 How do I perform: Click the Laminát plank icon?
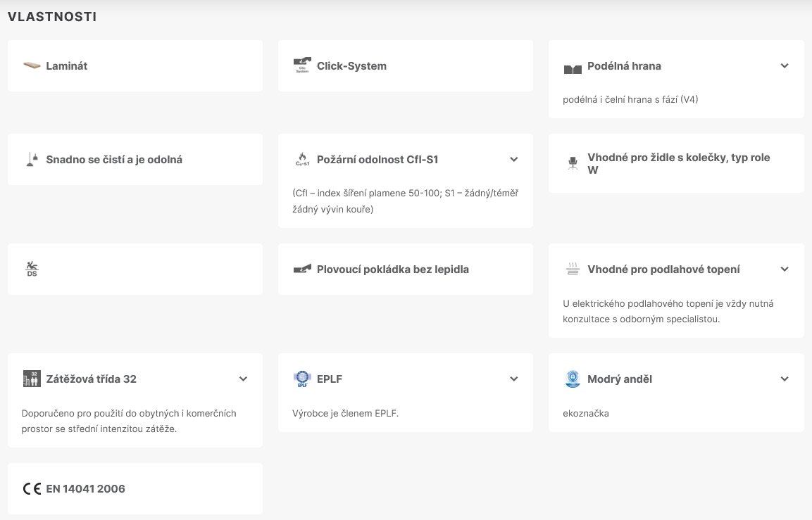click(x=32, y=66)
